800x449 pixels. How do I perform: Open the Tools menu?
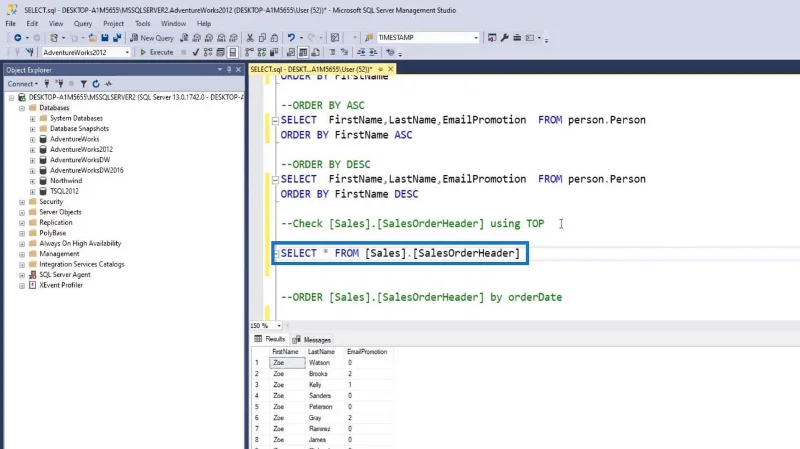[x=142, y=23]
